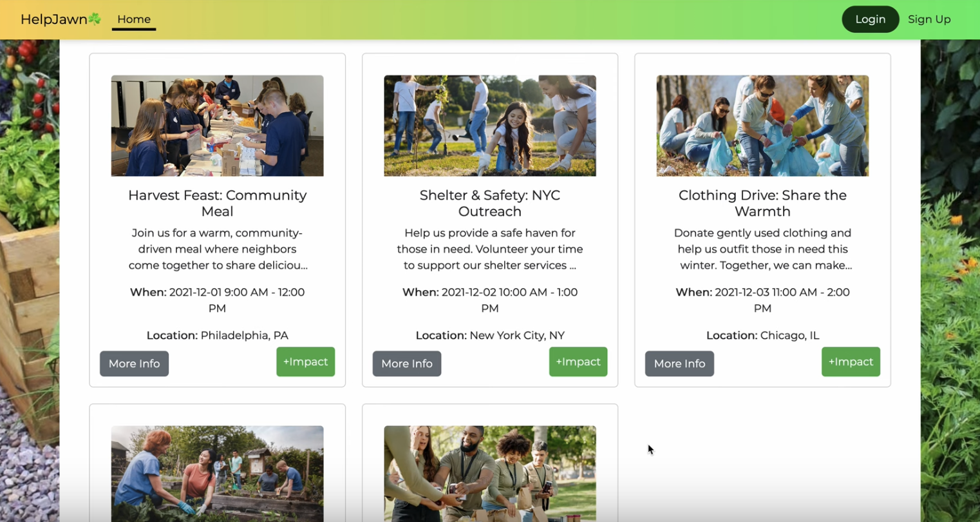Click the Clothing Drive description text
Viewport: 980px width, 522px height.
[x=762, y=249]
